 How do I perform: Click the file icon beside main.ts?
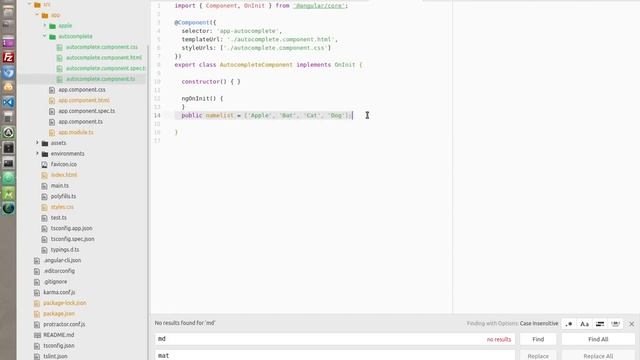(x=44, y=186)
